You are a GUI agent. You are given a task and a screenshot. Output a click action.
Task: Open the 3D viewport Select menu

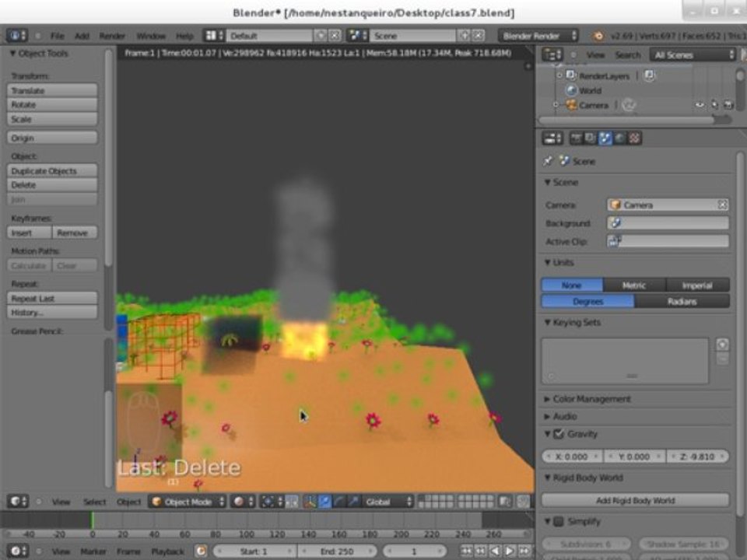(94, 502)
